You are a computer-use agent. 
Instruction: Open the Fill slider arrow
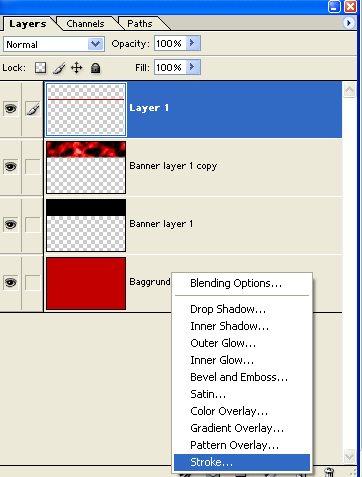(x=193, y=67)
